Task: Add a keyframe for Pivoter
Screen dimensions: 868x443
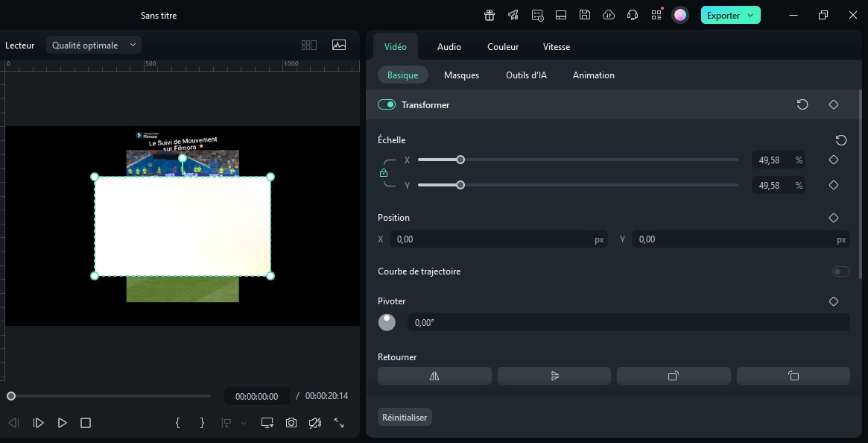Action: tap(834, 301)
